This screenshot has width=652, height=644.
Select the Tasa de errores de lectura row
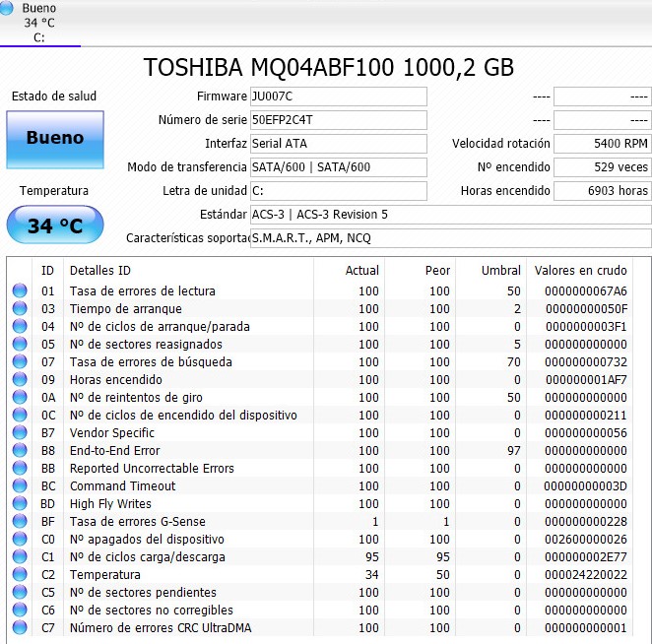click(320, 290)
